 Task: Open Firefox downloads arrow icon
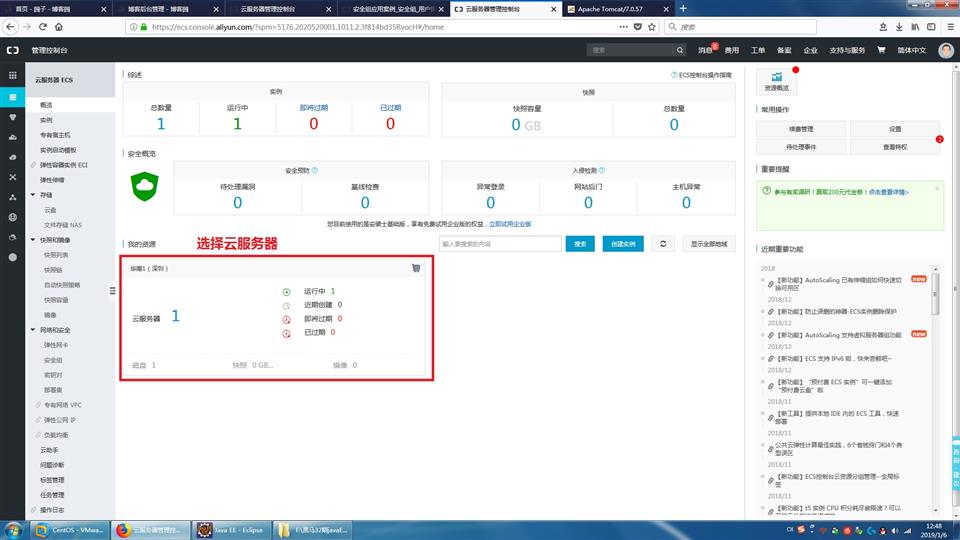pyautogui.click(x=899, y=27)
